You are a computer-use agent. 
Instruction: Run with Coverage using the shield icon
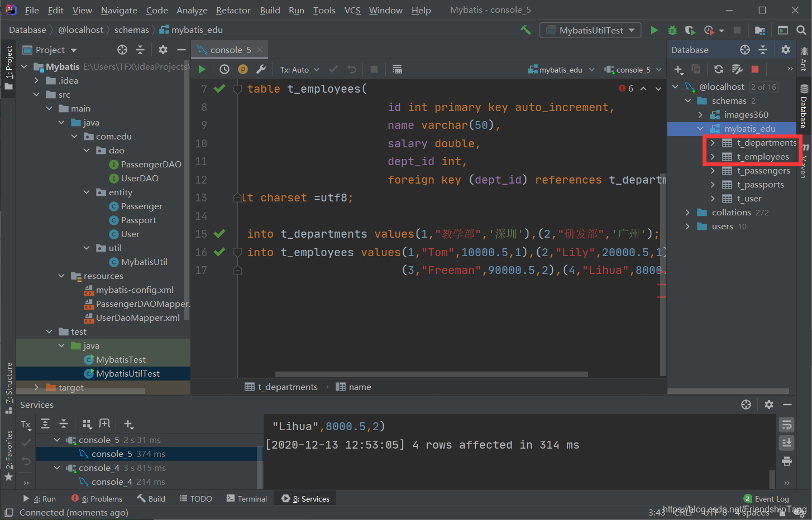click(x=690, y=30)
